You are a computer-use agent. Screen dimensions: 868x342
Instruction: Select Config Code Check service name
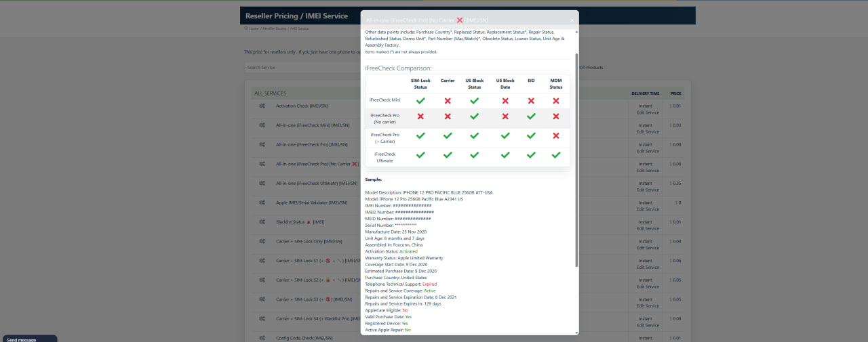tap(304, 337)
